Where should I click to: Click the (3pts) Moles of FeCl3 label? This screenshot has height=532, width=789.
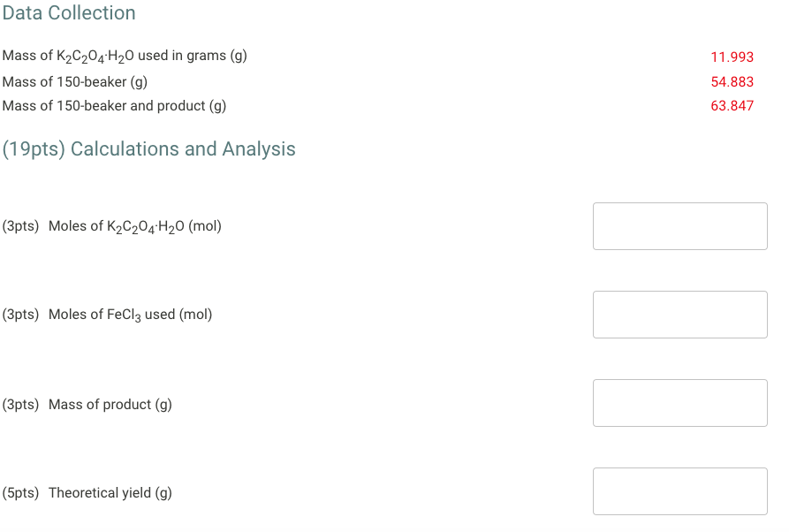pos(108,314)
